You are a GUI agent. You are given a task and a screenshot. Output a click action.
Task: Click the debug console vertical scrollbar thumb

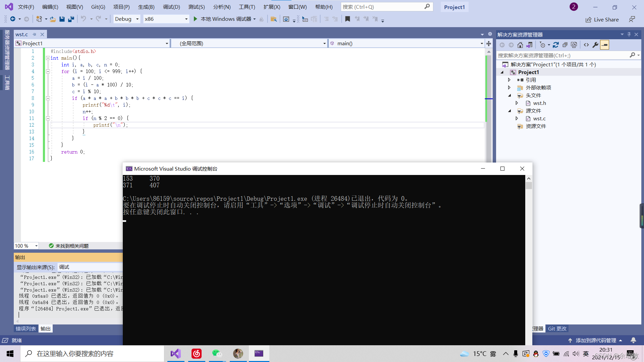pyautogui.click(x=529, y=186)
